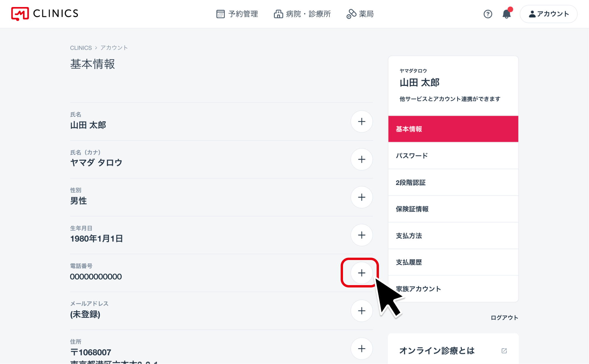Click the ログアウト link
Screen dimensions: 589x364
pos(504,318)
